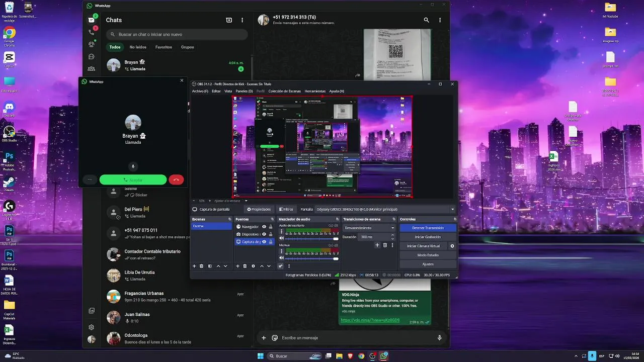
Task: Open WhatsApp Communities icon in sidebar
Action: pyautogui.click(x=91, y=68)
